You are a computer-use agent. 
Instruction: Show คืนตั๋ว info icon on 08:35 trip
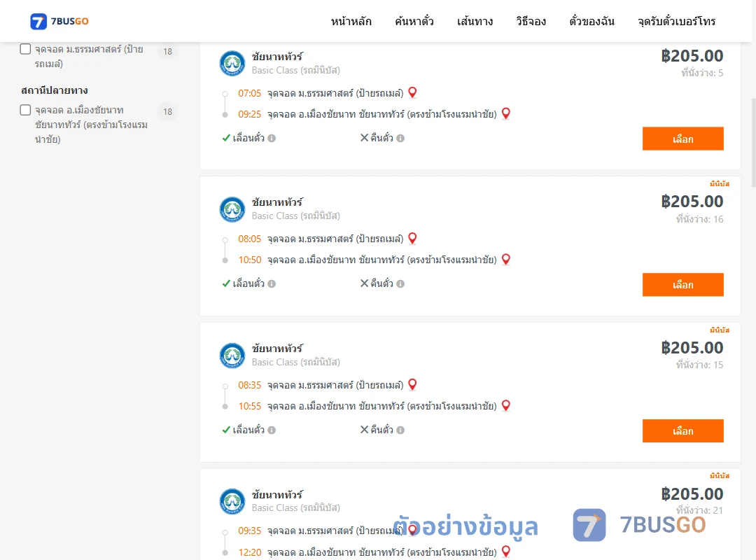(x=400, y=430)
